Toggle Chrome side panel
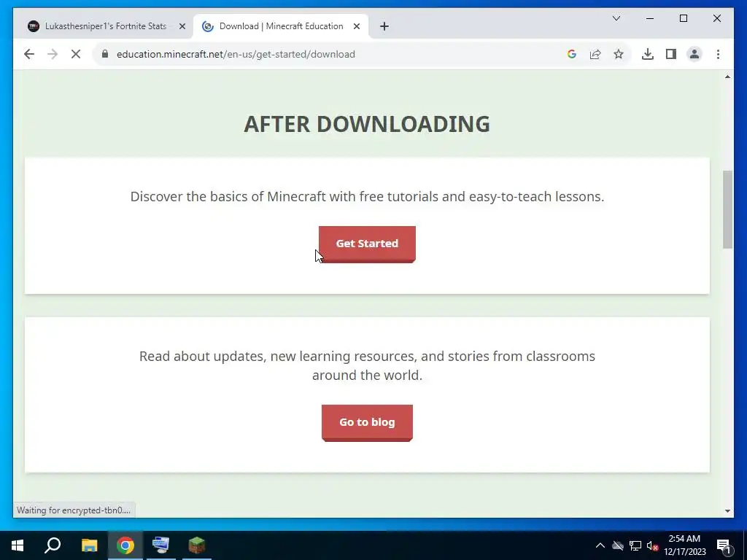747x560 pixels. coord(671,54)
